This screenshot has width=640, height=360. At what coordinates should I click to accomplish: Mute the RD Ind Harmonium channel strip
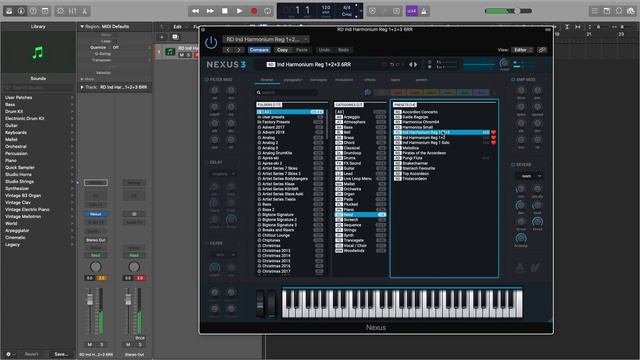pos(90,344)
